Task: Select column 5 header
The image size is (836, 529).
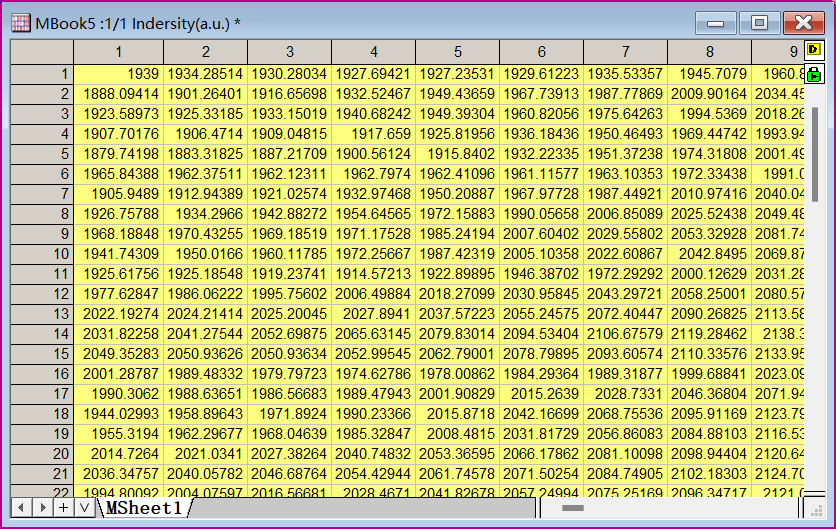Action: [x=457, y=52]
